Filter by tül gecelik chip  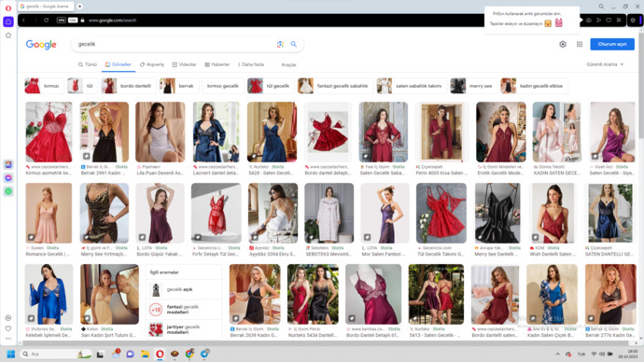pyautogui.click(x=271, y=86)
